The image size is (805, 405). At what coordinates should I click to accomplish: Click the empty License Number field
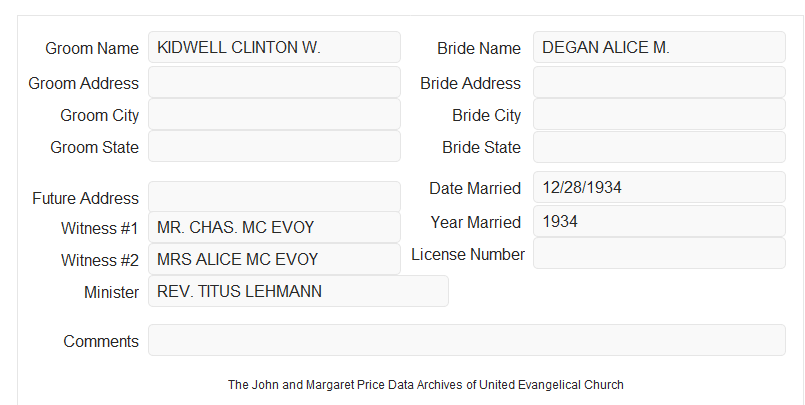pos(659,253)
